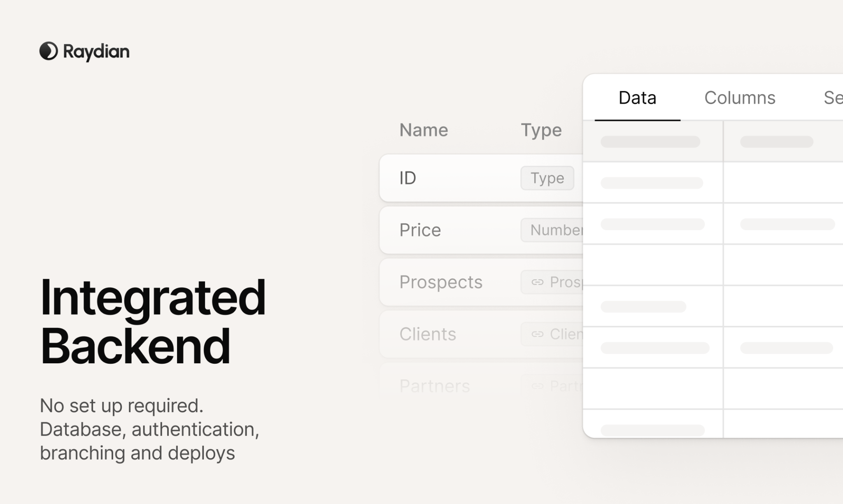
Task: Click the Name column header
Action: [424, 130]
